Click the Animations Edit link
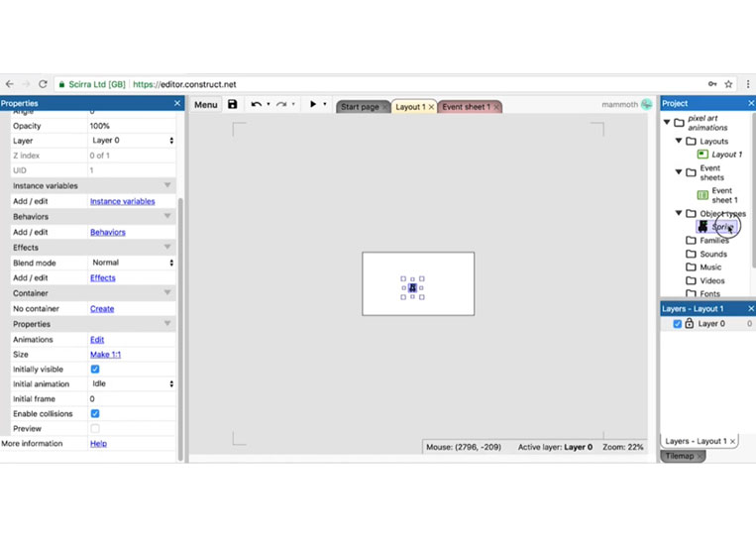The width and height of the screenshot is (756, 536). point(97,340)
